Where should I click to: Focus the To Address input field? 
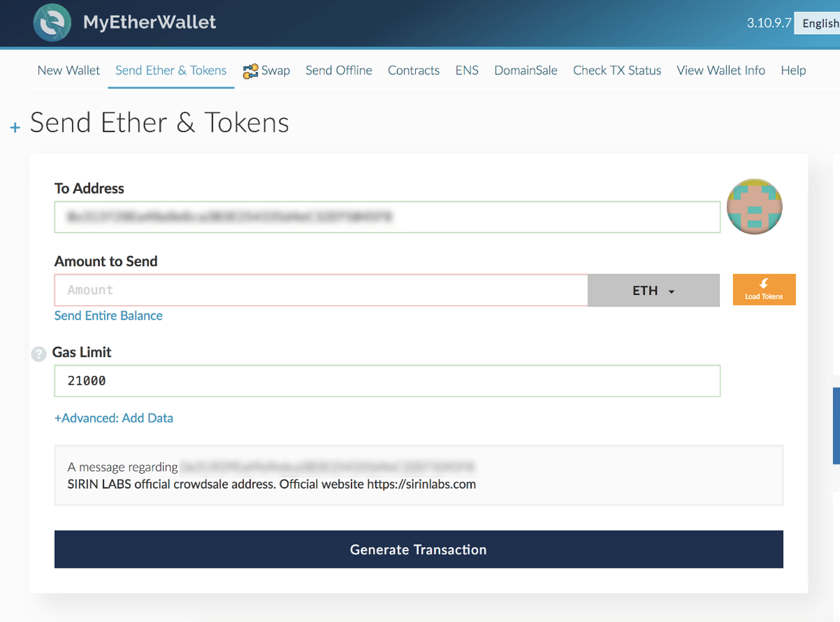coord(387,217)
